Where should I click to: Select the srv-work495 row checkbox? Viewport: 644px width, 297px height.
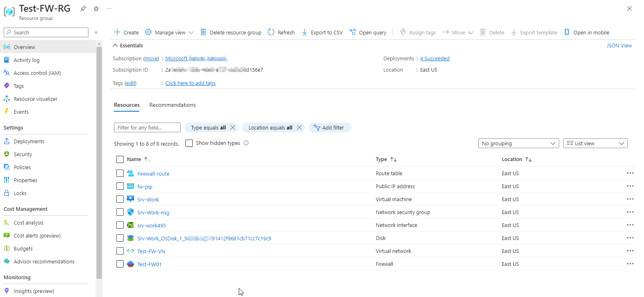120,225
